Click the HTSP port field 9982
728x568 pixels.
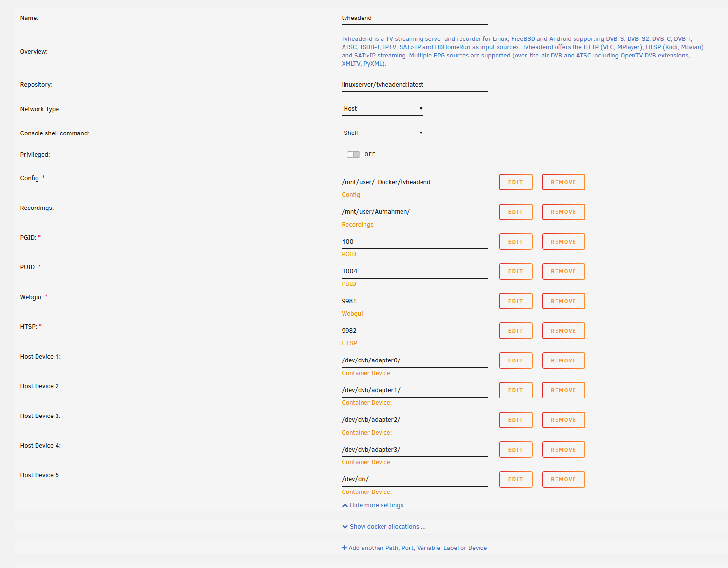click(415, 331)
